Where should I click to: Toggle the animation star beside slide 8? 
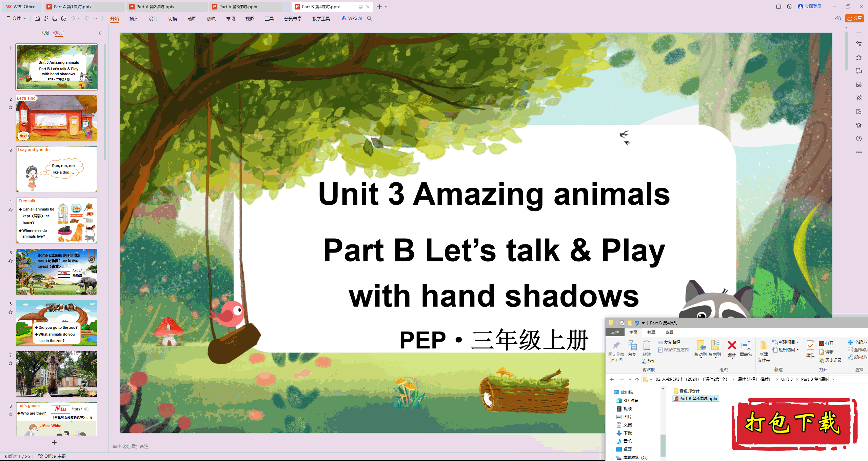pyautogui.click(x=11, y=415)
